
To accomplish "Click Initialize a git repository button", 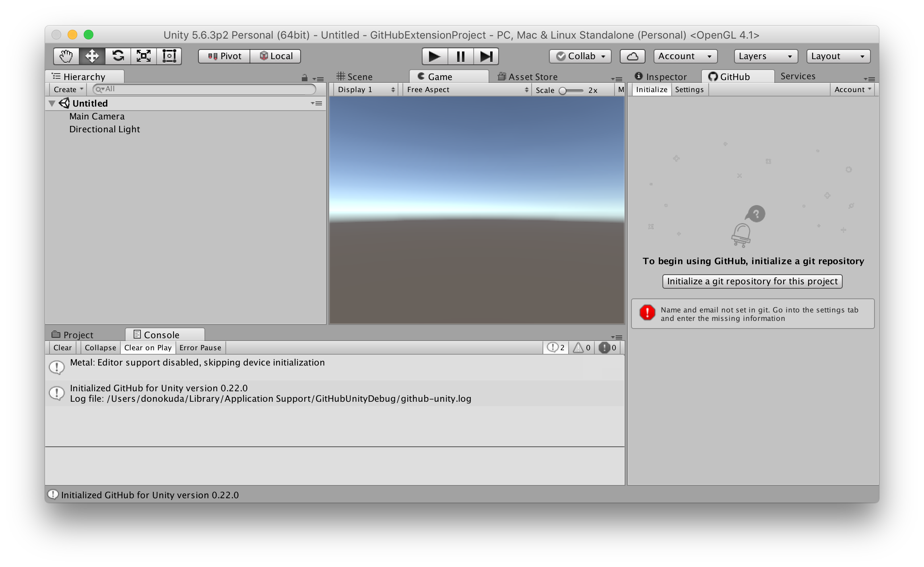I will [x=752, y=281].
